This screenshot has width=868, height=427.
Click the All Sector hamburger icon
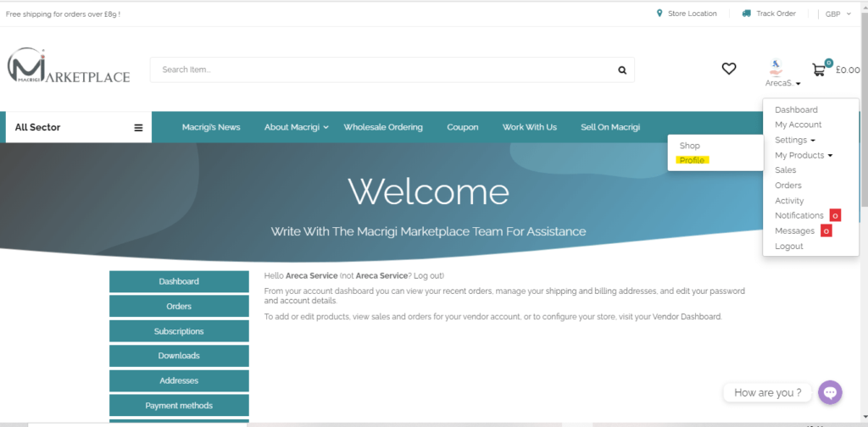click(138, 128)
